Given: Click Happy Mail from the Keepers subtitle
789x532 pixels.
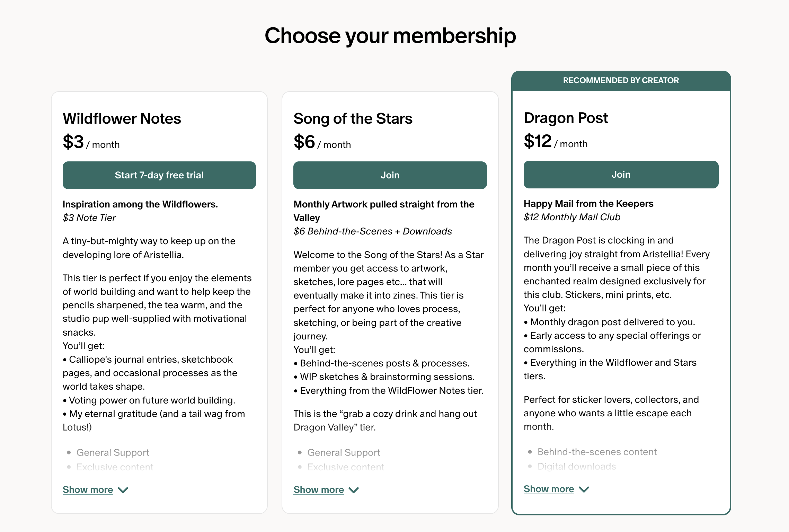Looking at the screenshot, I should coord(588,204).
